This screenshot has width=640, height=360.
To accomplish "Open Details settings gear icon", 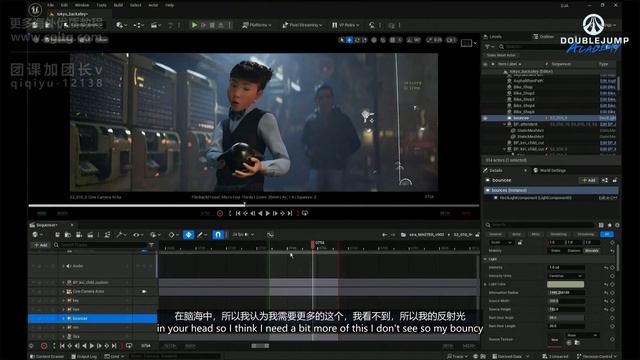I will 617,225.
